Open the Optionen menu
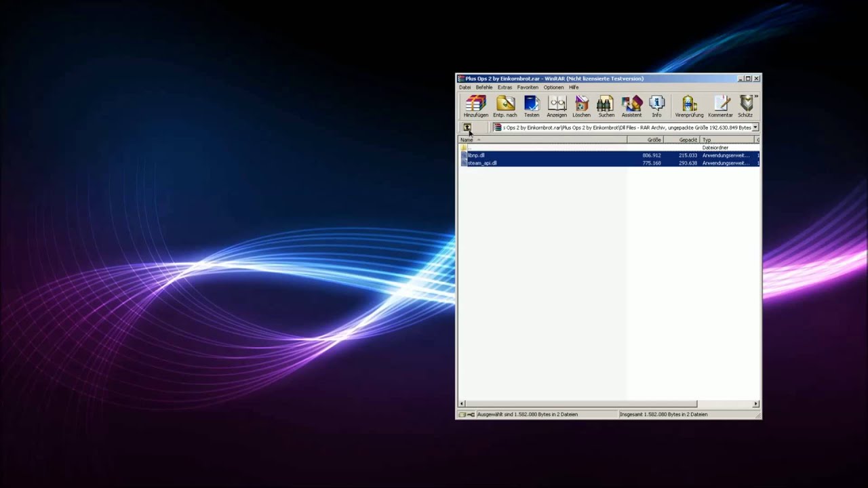Viewport: 868px width, 488px height. [x=553, y=87]
